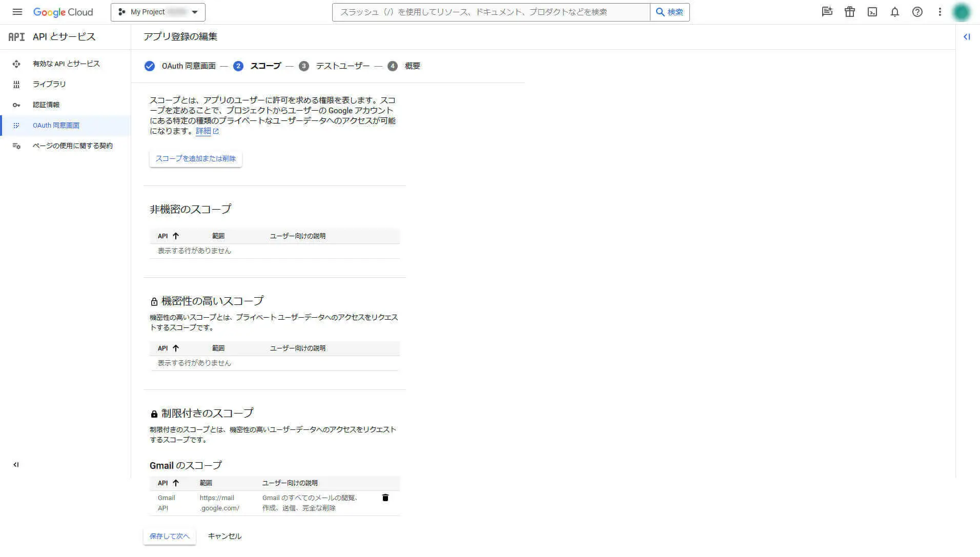
Task: Activate Cloud Shell terminal icon
Action: pos(872,12)
